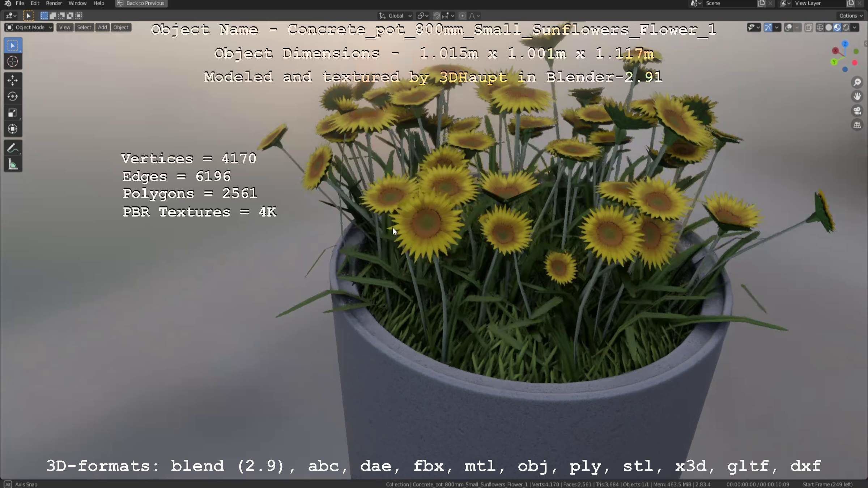This screenshot has width=868, height=488.
Task: Click the Z axis on navigation gizmo
Action: coord(845,44)
